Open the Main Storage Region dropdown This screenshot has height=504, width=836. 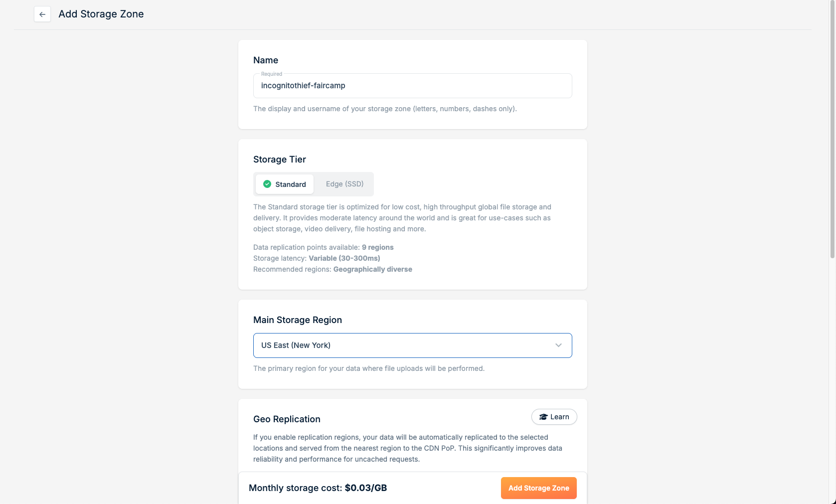point(412,345)
